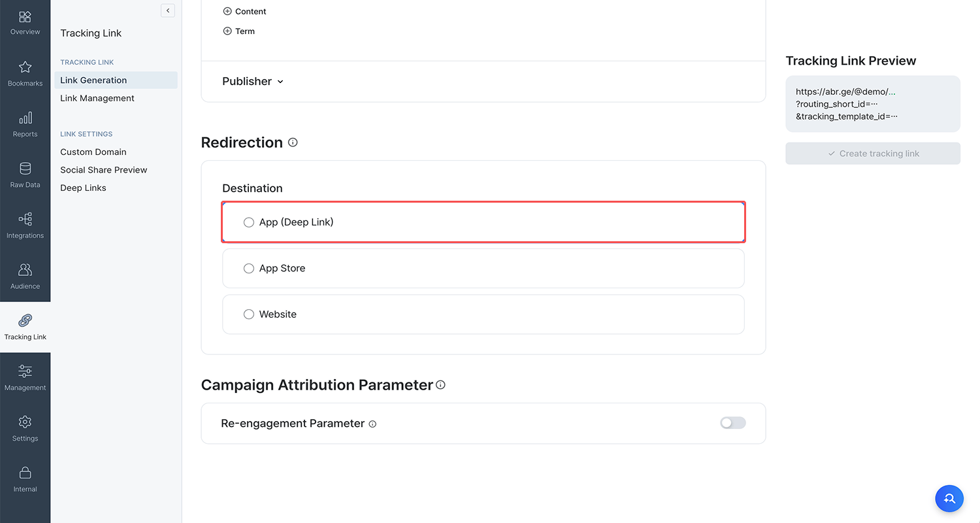The height and width of the screenshot is (523, 980).
Task: Expand the Publisher section
Action: pos(253,81)
